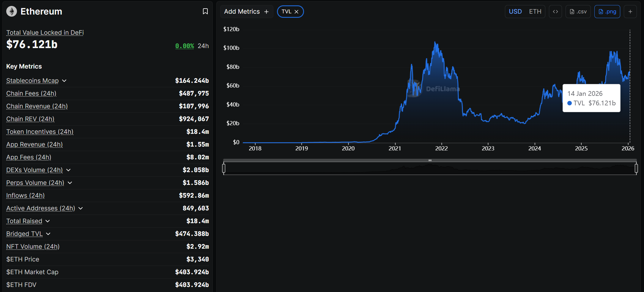Image resolution: width=644 pixels, height=292 pixels.
Task: Export the chart as .png
Action: pos(607,12)
